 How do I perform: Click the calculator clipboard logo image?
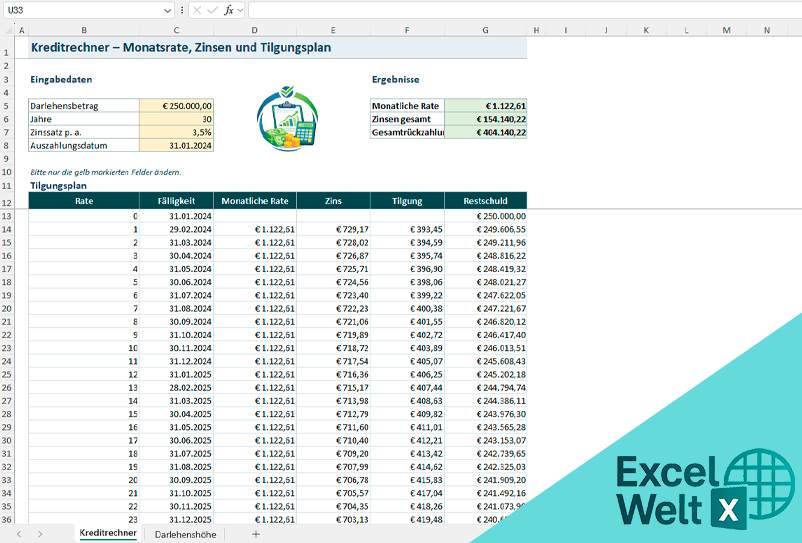coord(287,119)
